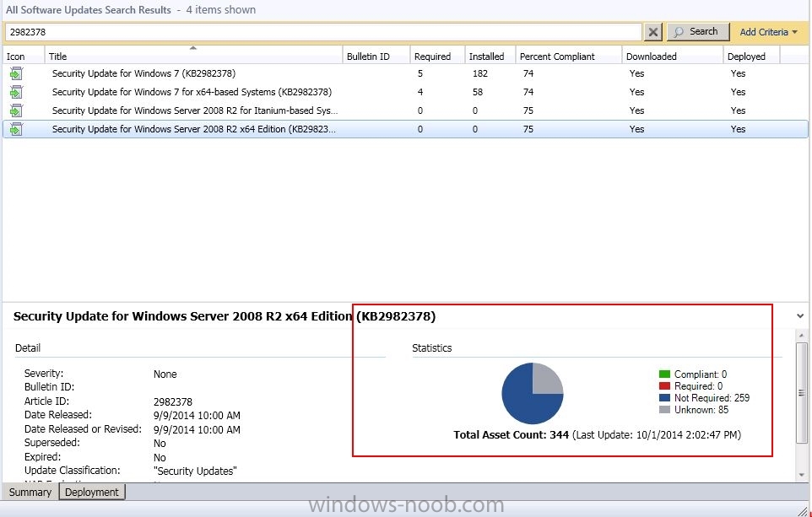
Task: Click the scroll up arrow in details pane
Action: 802,335
